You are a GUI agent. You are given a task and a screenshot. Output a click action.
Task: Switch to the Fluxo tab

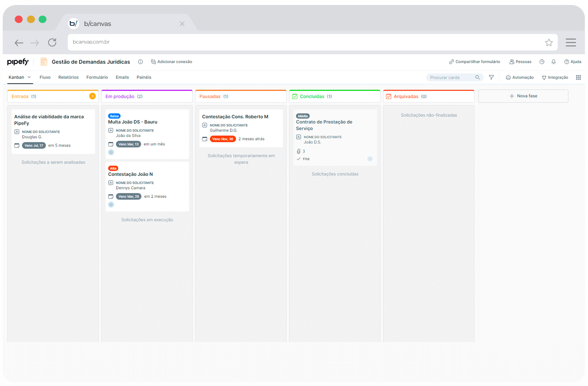(x=45, y=77)
